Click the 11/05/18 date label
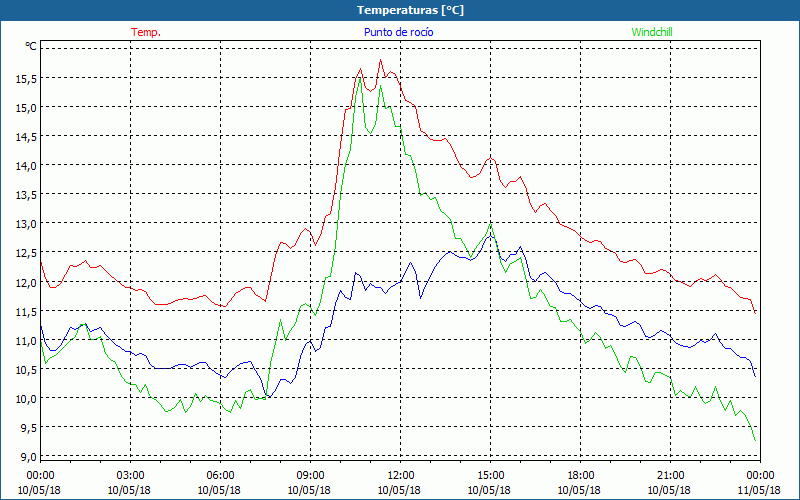The width and height of the screenshot is (800, 500). [x=760, y=490]
